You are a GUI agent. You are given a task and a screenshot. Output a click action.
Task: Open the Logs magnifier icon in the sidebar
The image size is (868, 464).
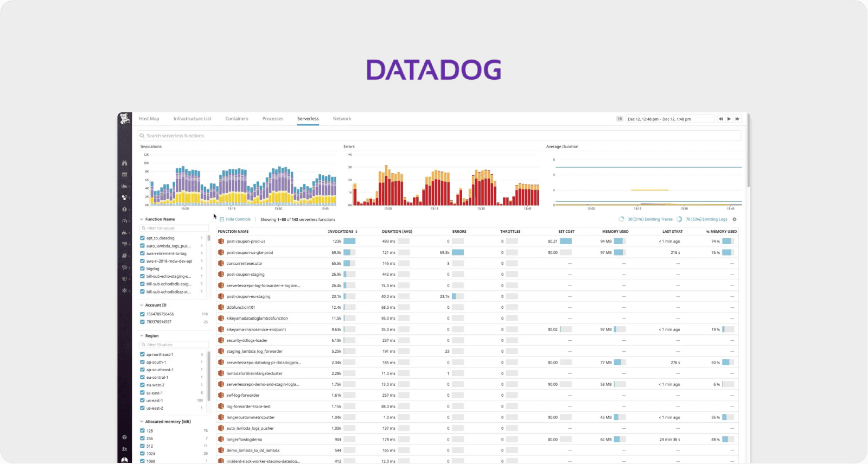(x=125, y=267)
